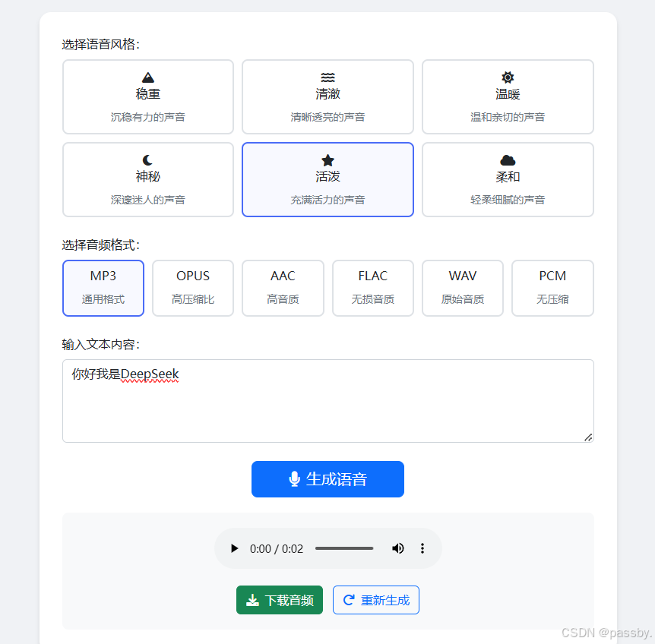Select the 稳重 (steady) voice style icon
655x644 pixels.
click(147, 77)
